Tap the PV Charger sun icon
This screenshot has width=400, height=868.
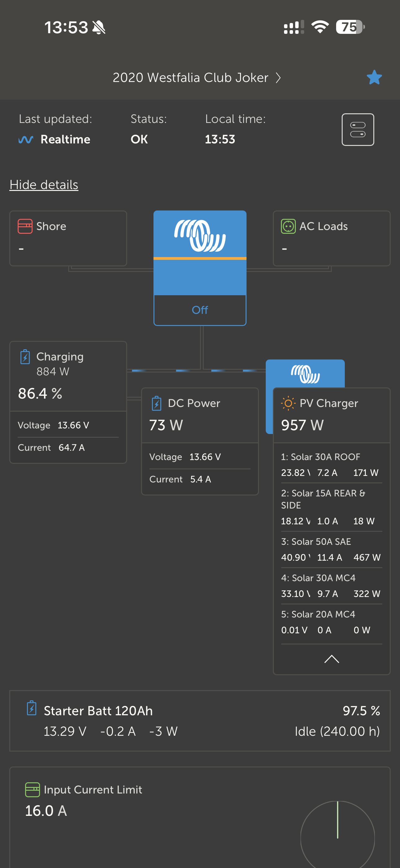point(288,403)
